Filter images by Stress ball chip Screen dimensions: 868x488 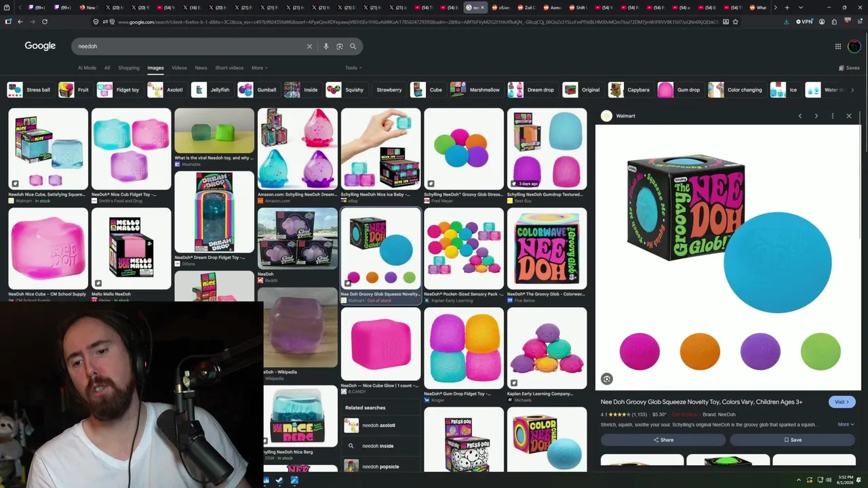click(30, 89)
